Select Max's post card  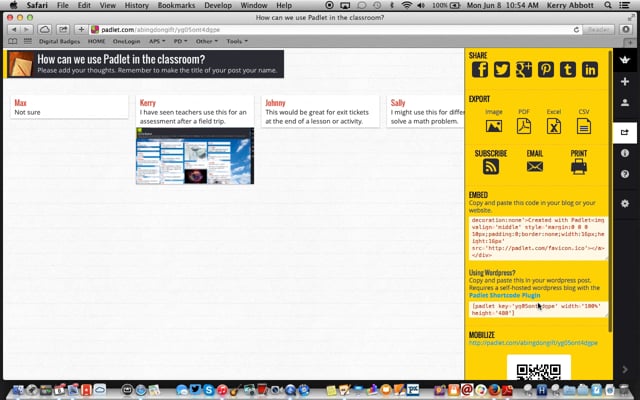click(69, 107)
